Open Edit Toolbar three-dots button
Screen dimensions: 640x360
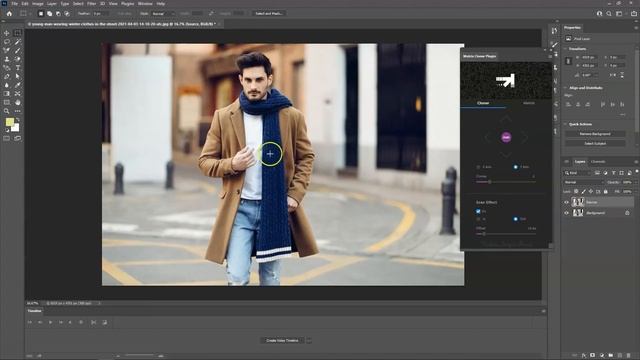click(18, 111)
